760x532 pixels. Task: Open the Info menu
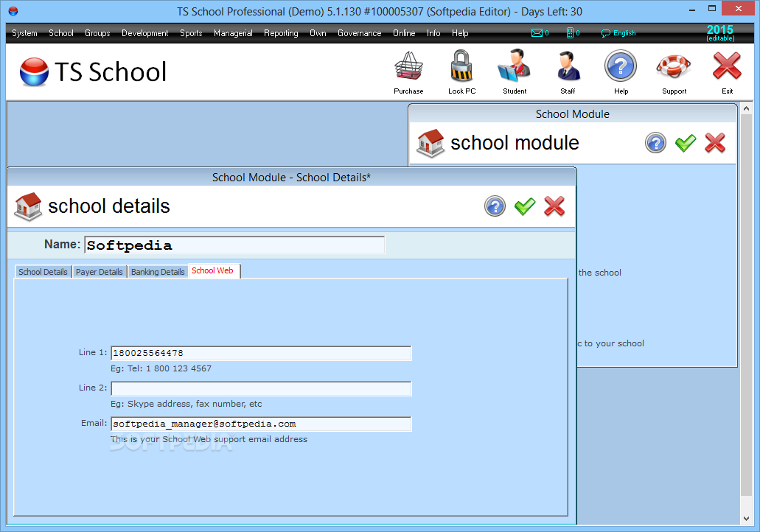point(433,33)
